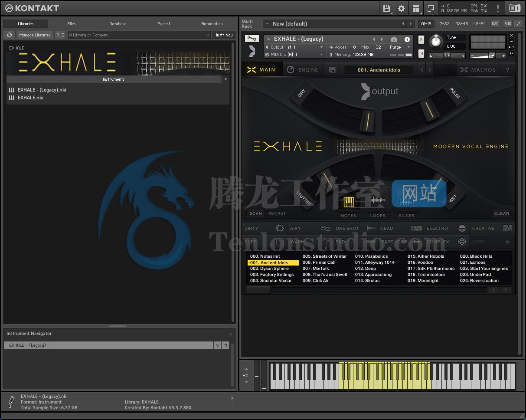Toggle the ELECTRO tag filter
The height and width of the screenshot is (420, 526).
[446, 228]
